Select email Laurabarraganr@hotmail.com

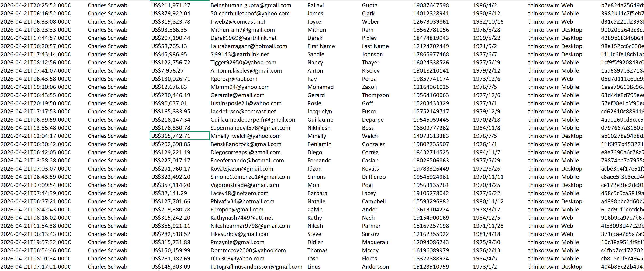pyautogui.click(x=249, y=46)
